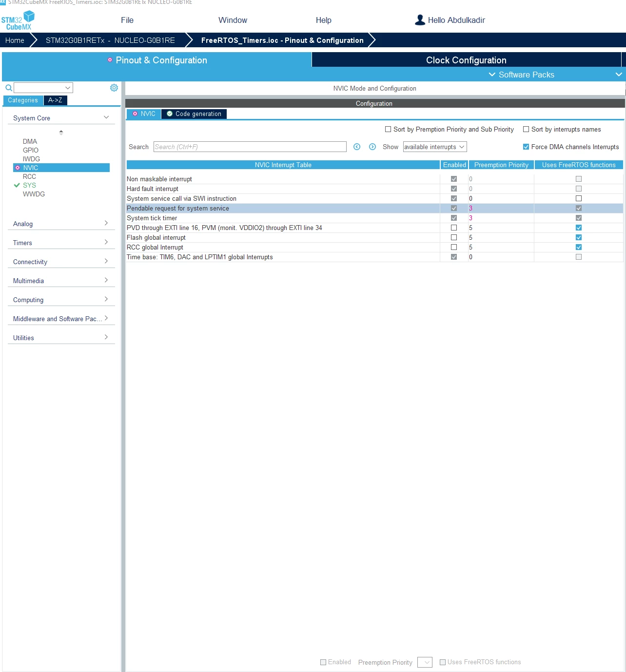Click Hello Abdulkadir account link

[x=456, y=20]
